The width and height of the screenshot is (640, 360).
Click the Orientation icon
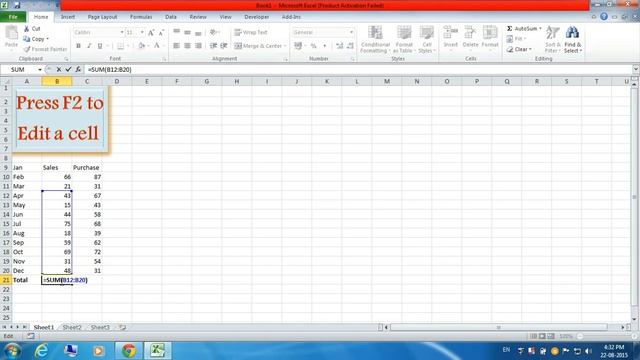coord(213,32)
